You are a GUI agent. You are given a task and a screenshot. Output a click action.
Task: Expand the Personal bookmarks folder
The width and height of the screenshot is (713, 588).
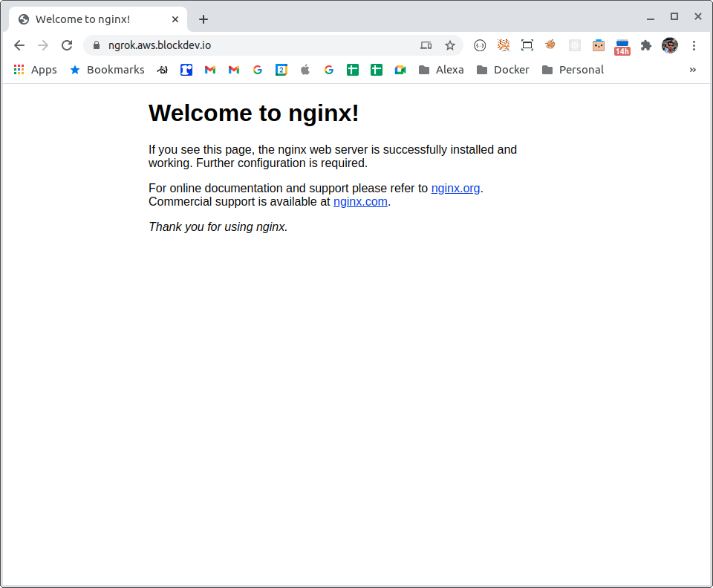pyautogui.click(x=573, y=70)
